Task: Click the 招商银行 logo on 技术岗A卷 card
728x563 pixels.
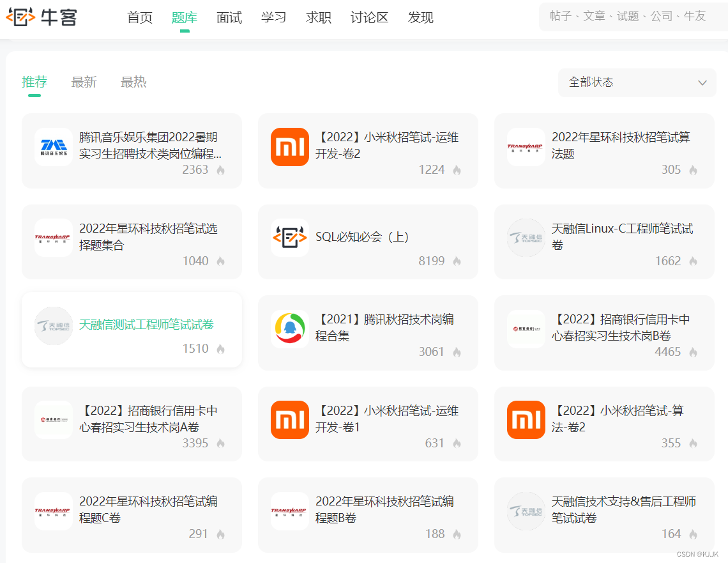Action: coord(54,420)
